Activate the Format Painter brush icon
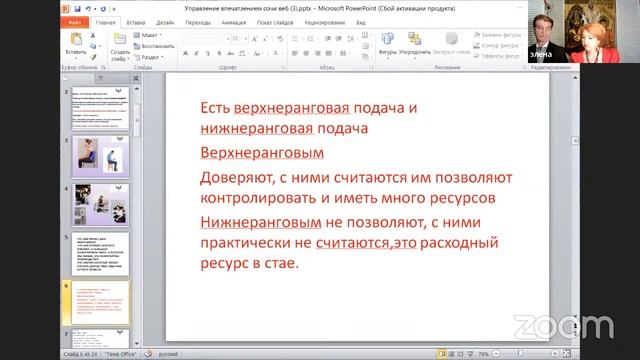Viewport: 640px width, 360px height. 93,57
